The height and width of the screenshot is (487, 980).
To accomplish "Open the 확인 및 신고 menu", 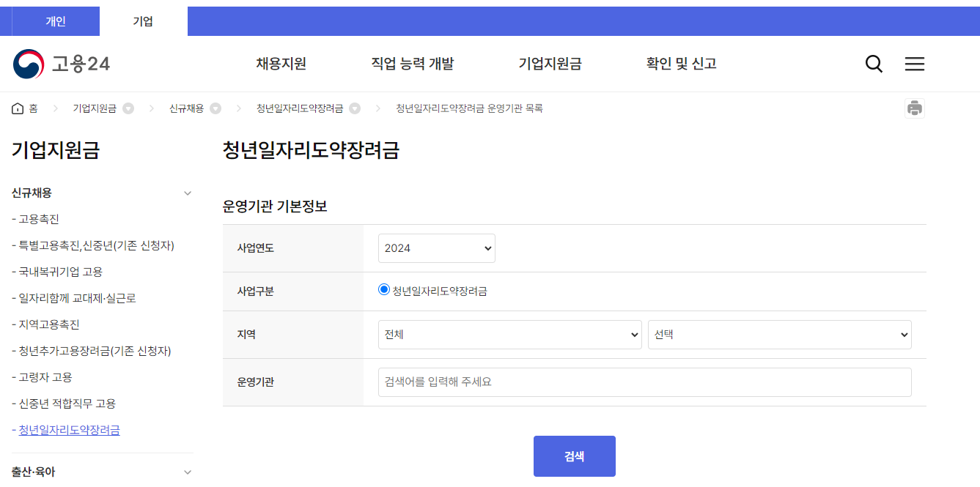I will click(680, 64).
